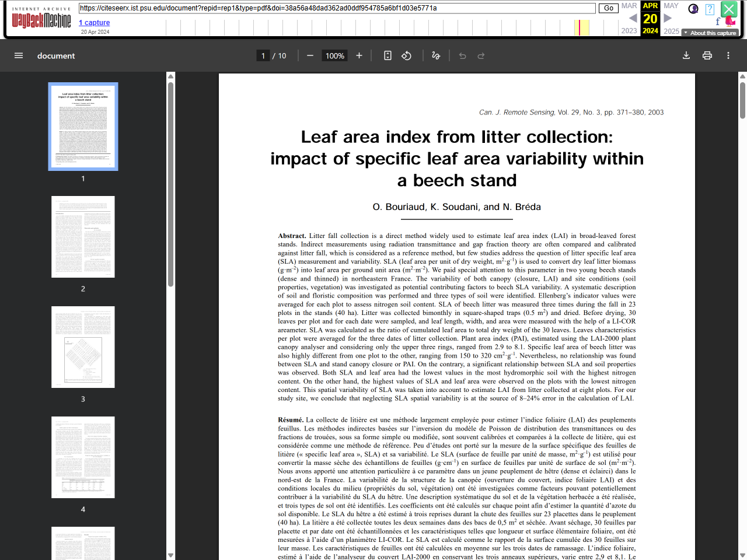The height and width of the screenshot is (560, 747).
Task: Zoom in using the plus button
Action: [359, 55]
